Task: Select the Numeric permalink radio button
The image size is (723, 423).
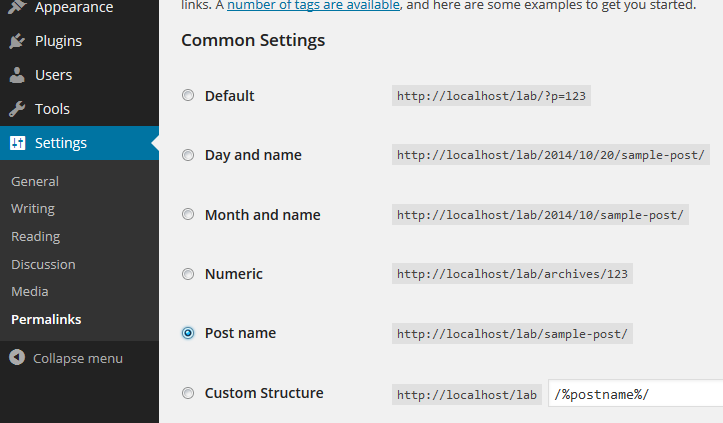Action: 188,274
